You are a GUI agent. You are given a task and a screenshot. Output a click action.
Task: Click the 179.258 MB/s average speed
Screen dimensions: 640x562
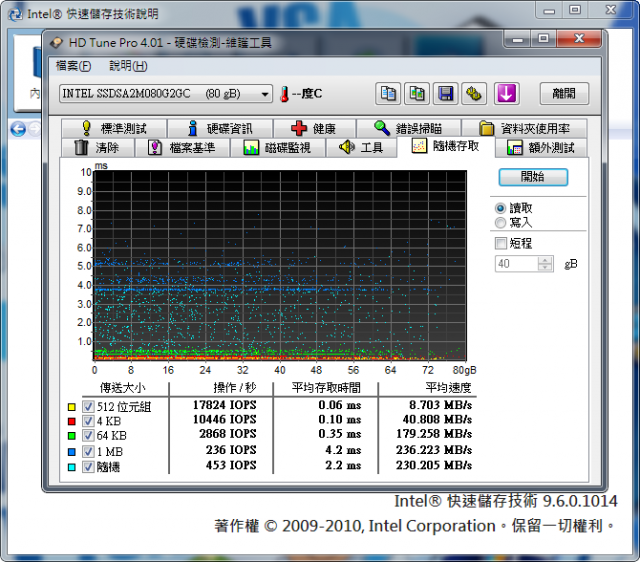(434, 433)
